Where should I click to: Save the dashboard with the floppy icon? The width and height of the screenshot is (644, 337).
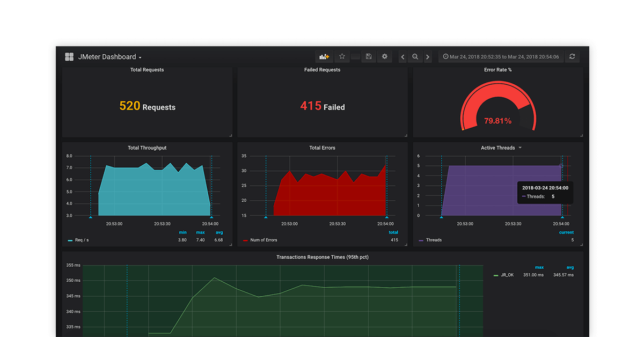(x=369, y=56)
